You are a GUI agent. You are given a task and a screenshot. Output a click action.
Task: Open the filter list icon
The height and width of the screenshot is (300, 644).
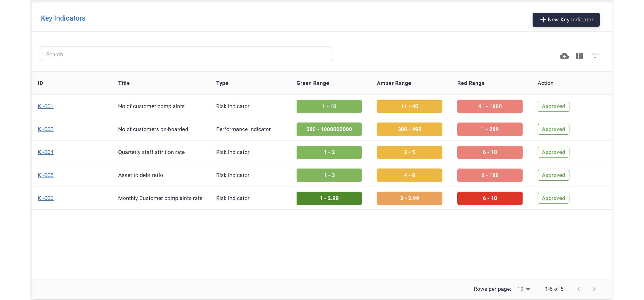pyautogui.click(x=595, y=56)
